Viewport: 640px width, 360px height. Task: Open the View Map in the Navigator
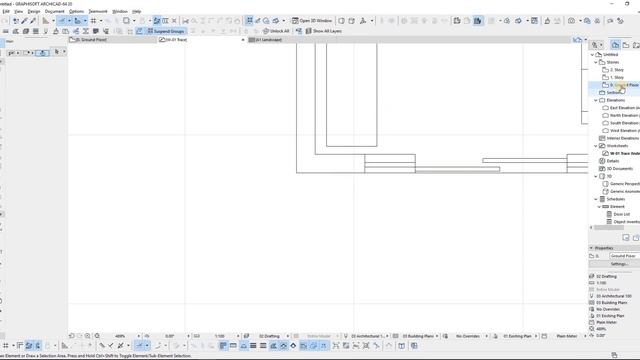626,45
